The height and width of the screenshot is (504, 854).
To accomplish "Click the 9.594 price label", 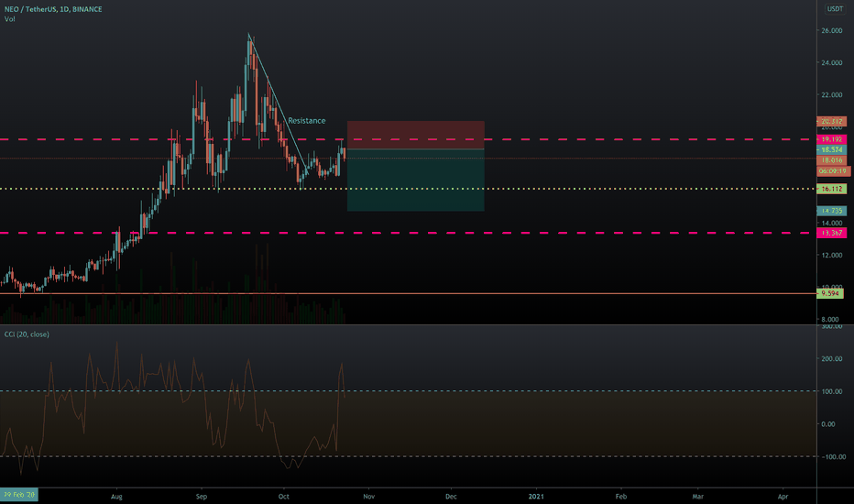I will click(x=830, y=293).
